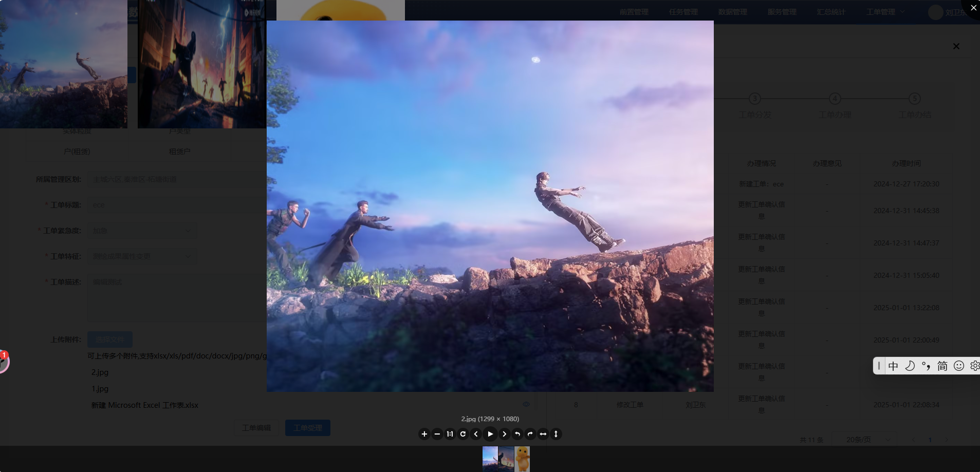Click the 户(租赁) table cell
The image size is (980, 472).
coord(77,152)
